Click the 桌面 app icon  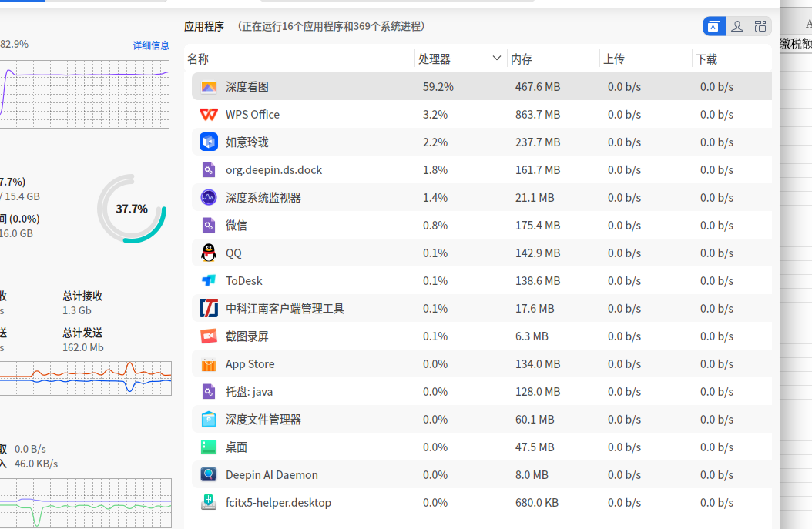[209, 447]
